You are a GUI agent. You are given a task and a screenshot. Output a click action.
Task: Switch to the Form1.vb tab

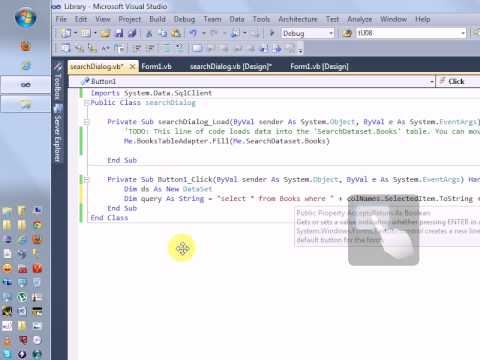point(156,66)
